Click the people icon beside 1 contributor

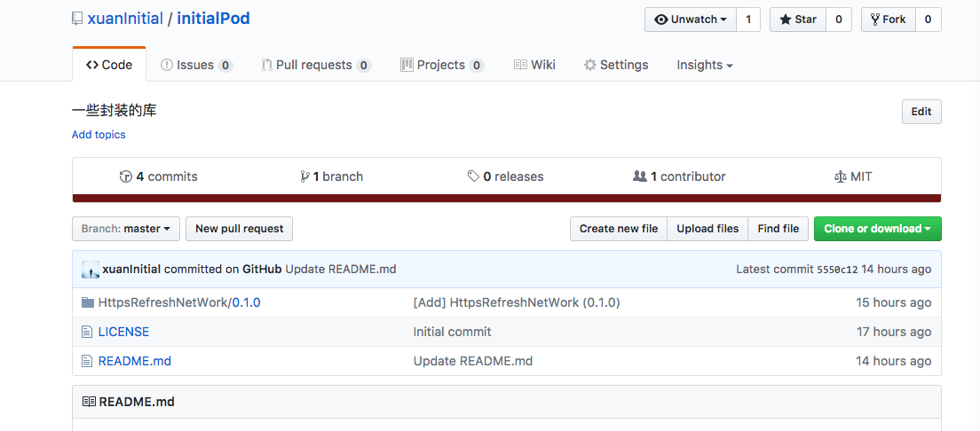639,176
